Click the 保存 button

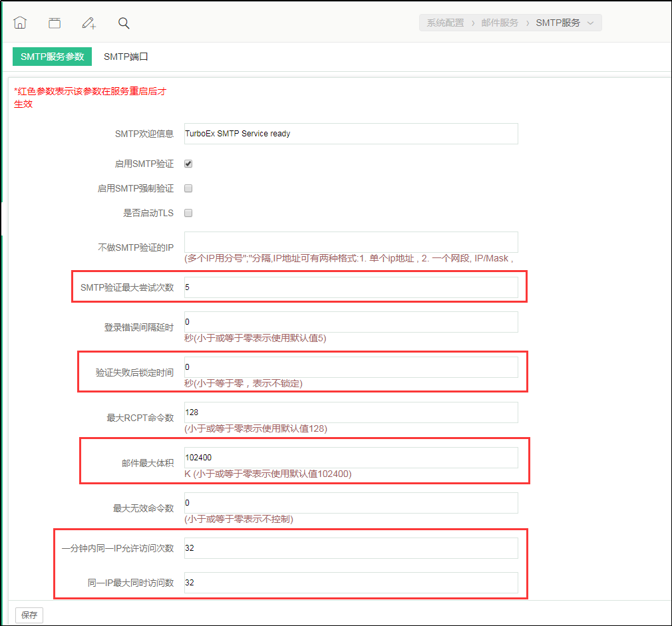point(29,615)
